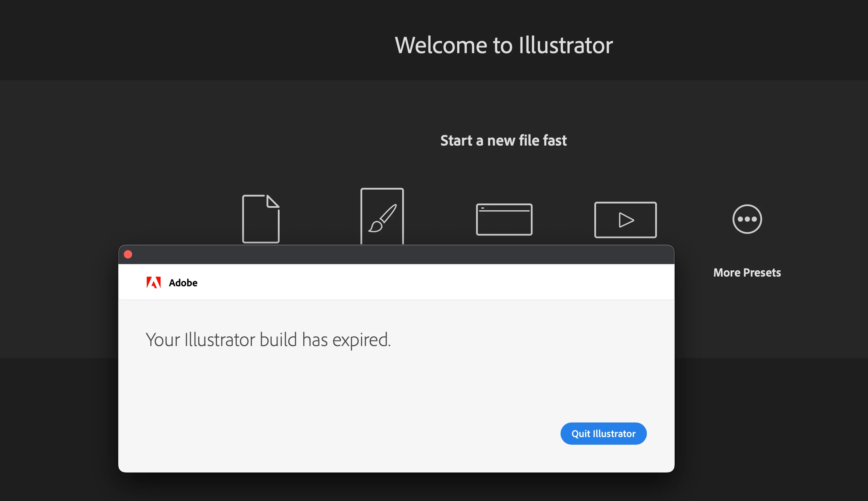Click the white Adobe header strip
Image resolution: width=868 pixels, height=501 pixels.
coord(417,282)
